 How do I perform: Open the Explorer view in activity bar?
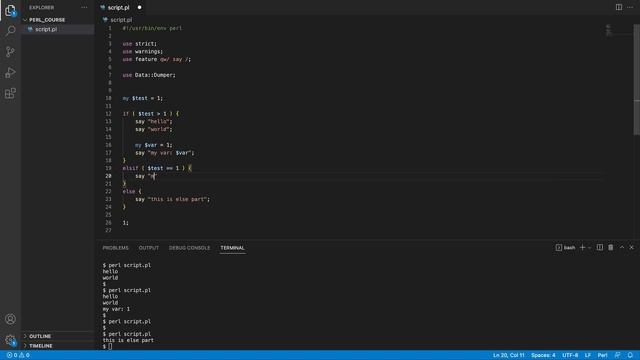tap(10, 10)
